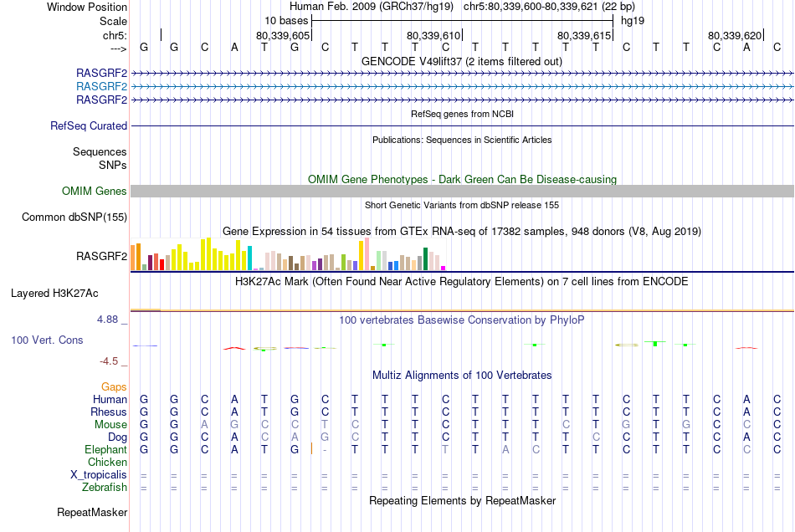Click the SNPs track label
Screen dimensions: 795x532
(x=113, y=165)
